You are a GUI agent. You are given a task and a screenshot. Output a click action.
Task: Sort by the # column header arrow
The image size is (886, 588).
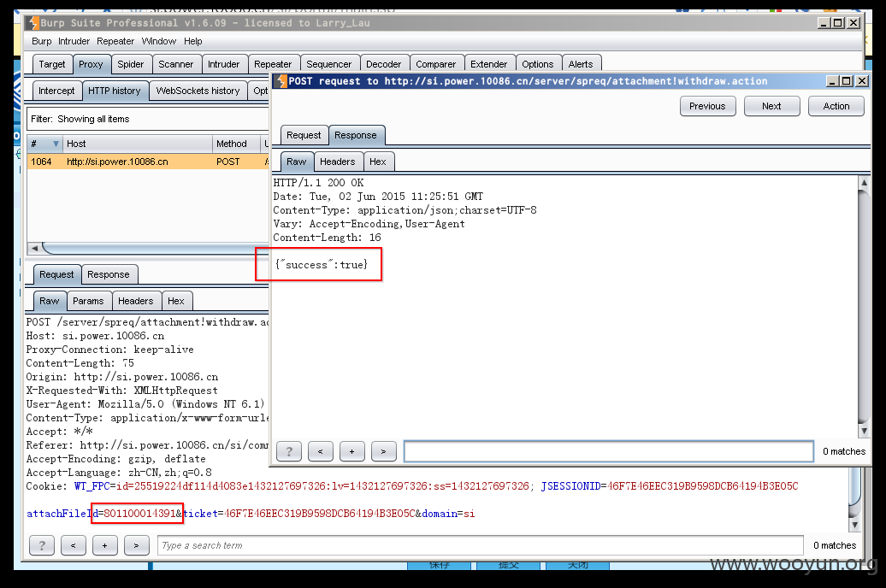click(56, 144)
